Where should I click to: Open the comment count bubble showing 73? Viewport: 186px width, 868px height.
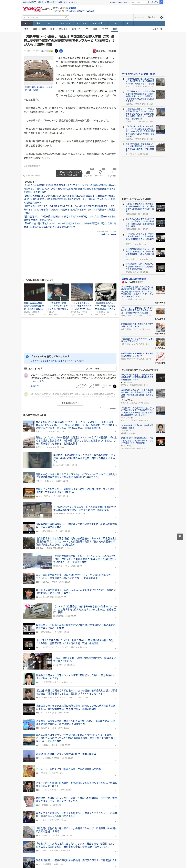point(43,51)
